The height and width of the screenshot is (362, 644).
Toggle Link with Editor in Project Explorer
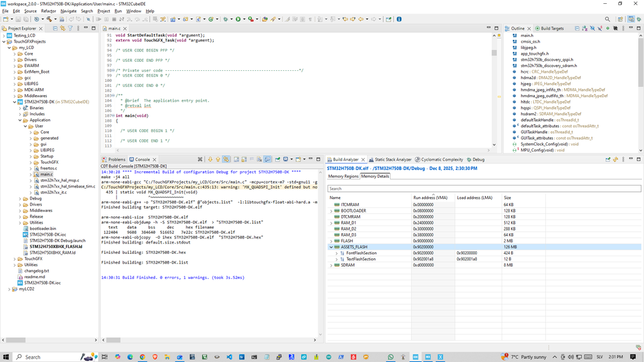tap(63, 29)
